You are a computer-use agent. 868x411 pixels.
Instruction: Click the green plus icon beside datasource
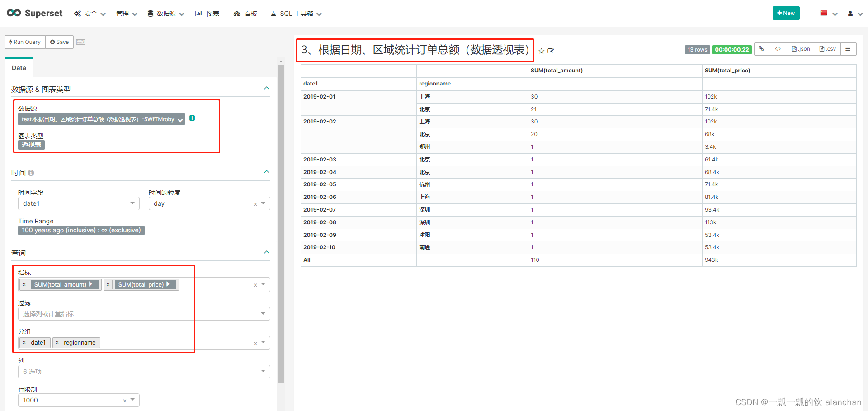point(192,118)
